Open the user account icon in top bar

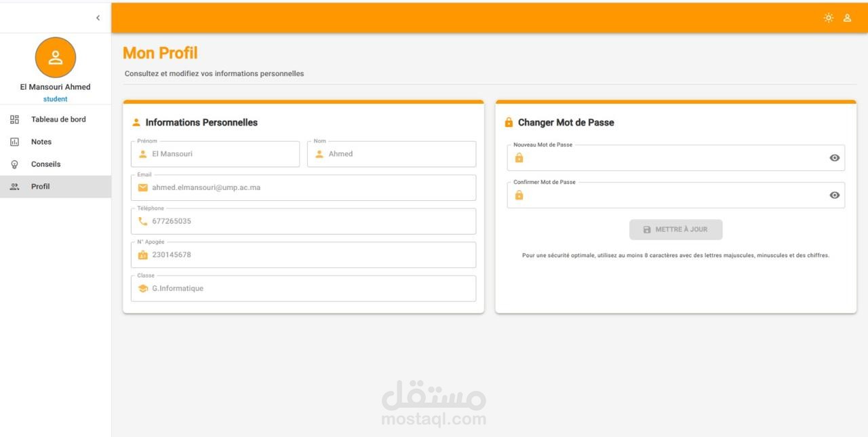847,18
